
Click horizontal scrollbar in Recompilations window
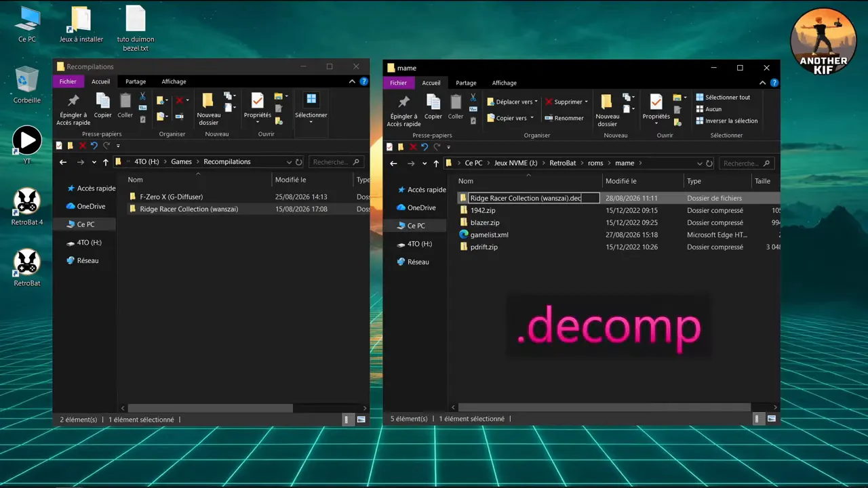pyautogui.click(x=210, y=408)
